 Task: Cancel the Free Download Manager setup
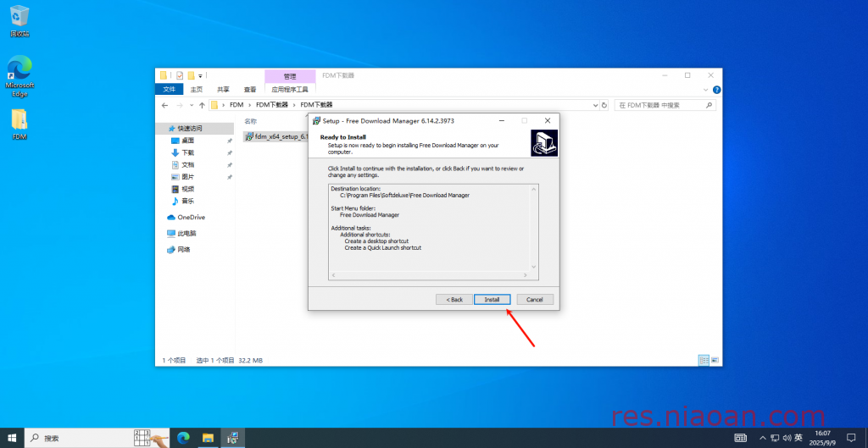(x=535, y=299)
